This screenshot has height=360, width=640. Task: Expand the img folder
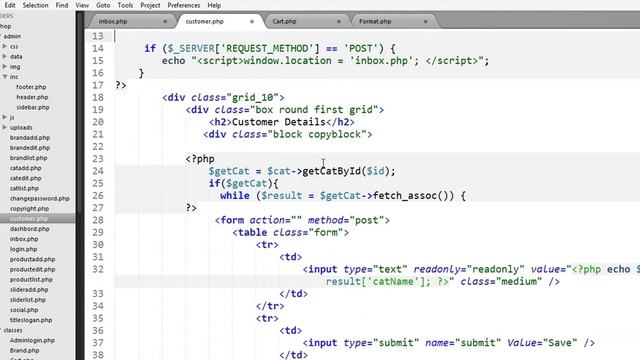[5, 67]
